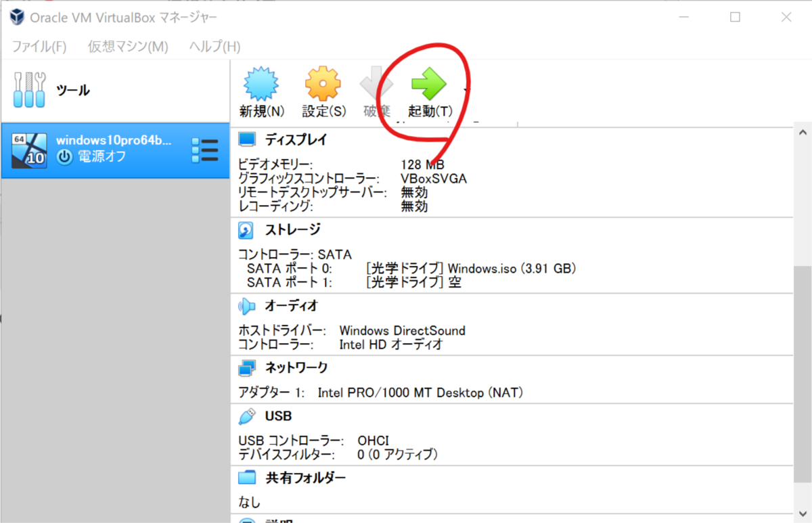Click the ストレージ disk icon

click(x=246, y=229)
